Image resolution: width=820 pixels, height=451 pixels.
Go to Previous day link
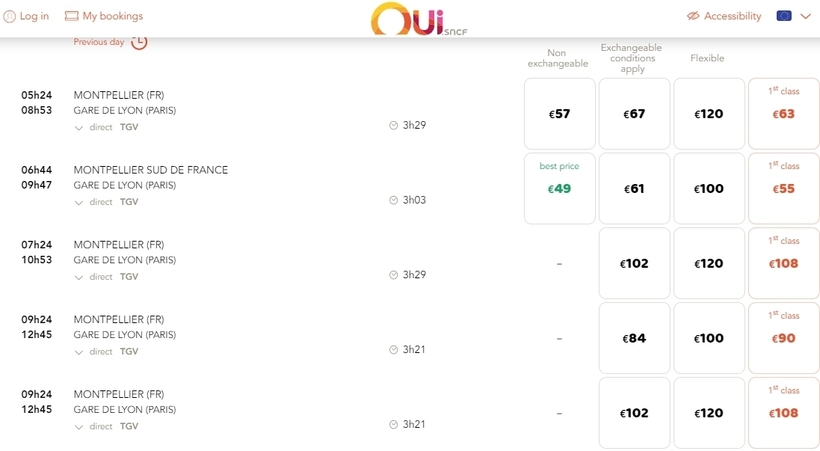pos(99,42)
